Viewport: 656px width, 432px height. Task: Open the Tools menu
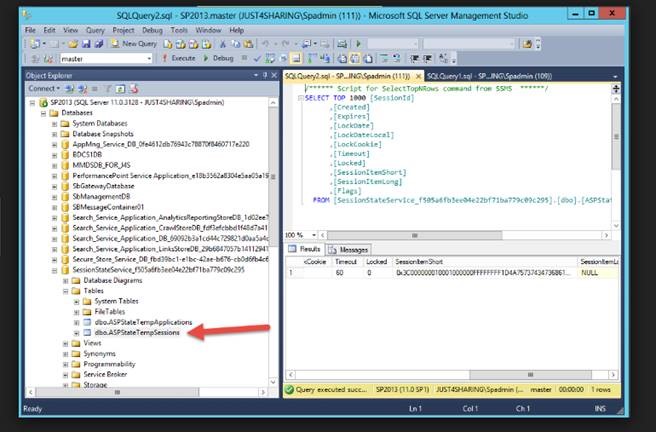point(179,30)
